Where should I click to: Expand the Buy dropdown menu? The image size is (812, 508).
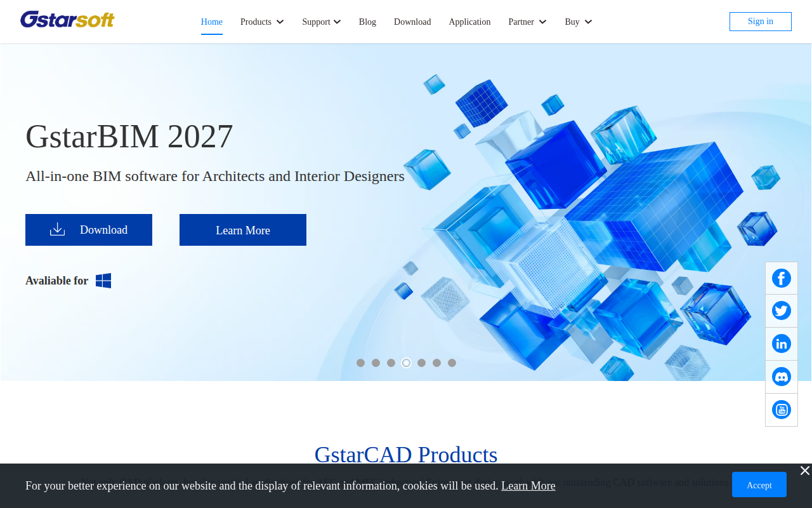coord(579,22)
